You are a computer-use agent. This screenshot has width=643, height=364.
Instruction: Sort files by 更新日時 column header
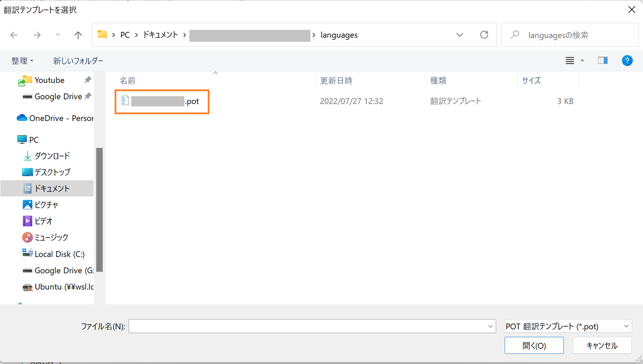(x=336, y=80)
